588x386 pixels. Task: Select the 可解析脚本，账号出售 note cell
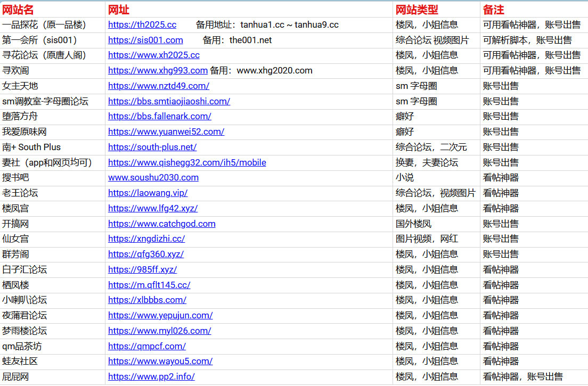tap(534, 40)
